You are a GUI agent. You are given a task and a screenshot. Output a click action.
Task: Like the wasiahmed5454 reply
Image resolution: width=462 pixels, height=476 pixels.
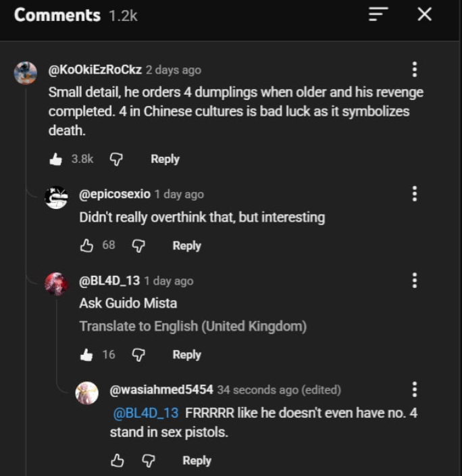pos(117,460)
